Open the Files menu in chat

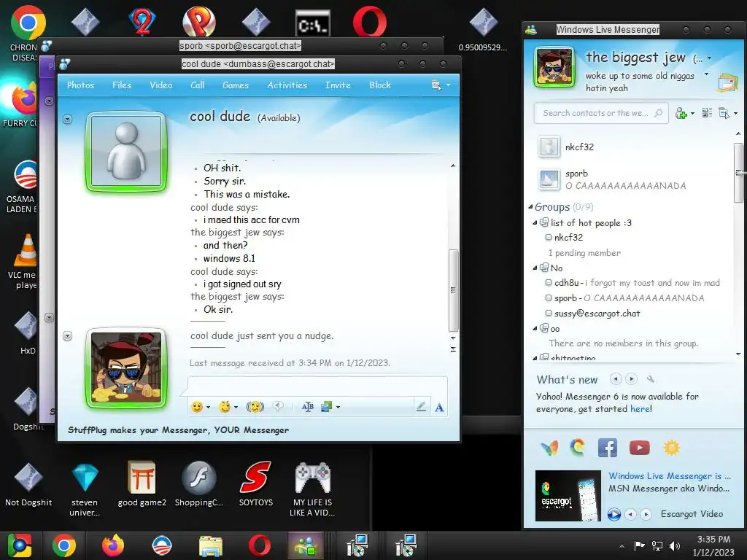coord(122,85)
